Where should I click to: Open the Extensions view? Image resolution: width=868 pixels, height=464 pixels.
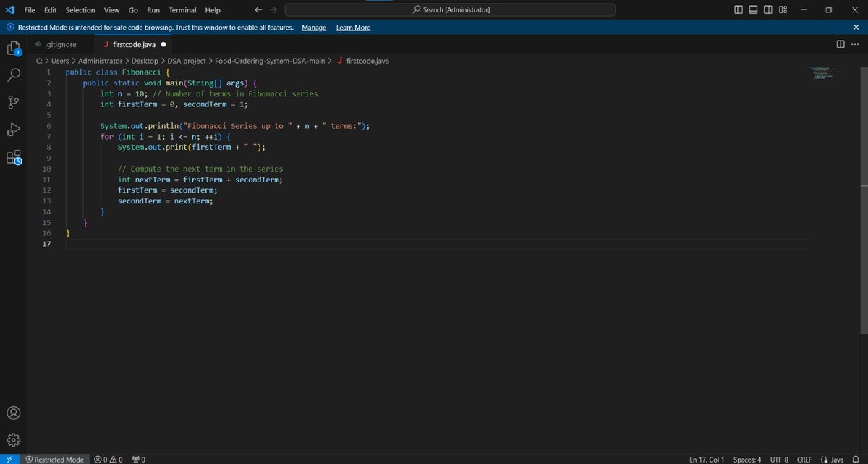[14, 158]
